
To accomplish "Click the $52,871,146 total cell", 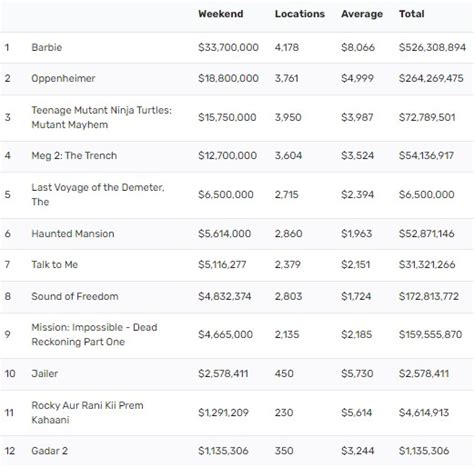I will pos(427,234).
